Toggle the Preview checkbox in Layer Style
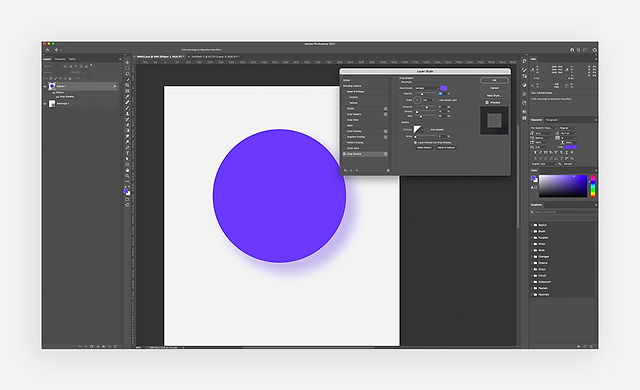 pyautogui.click(x=487, y=102)
